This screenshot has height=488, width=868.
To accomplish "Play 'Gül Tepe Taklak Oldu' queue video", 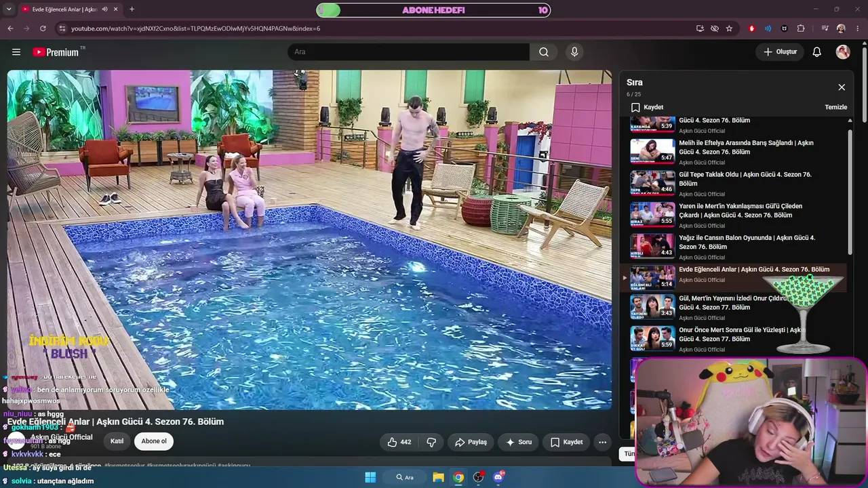I will (x=745, y=179).
